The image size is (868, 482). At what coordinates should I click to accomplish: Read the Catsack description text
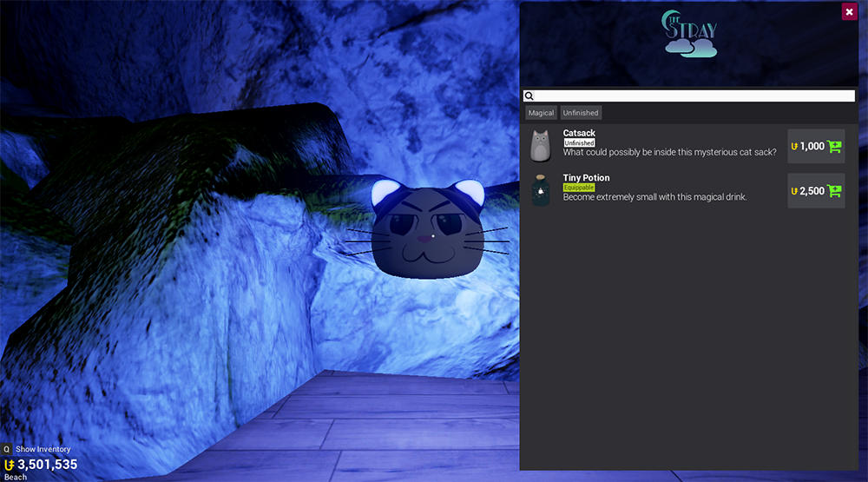click(669, 152)
